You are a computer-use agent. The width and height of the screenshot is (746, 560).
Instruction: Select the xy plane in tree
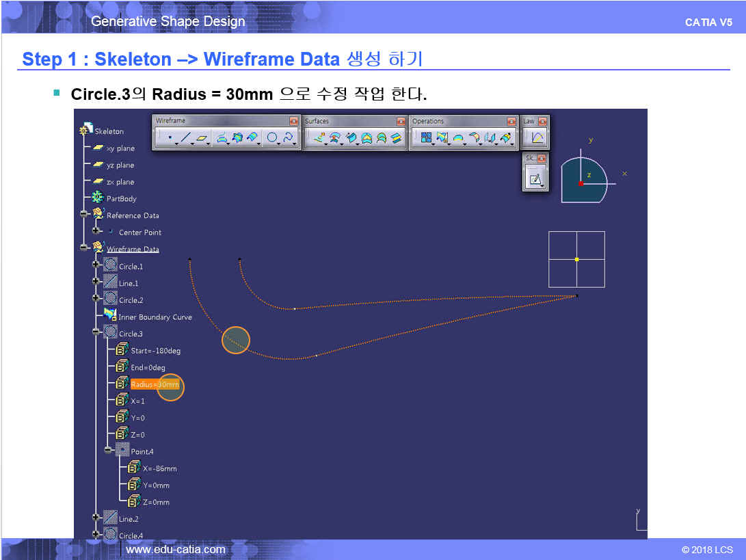coord(120,148)
